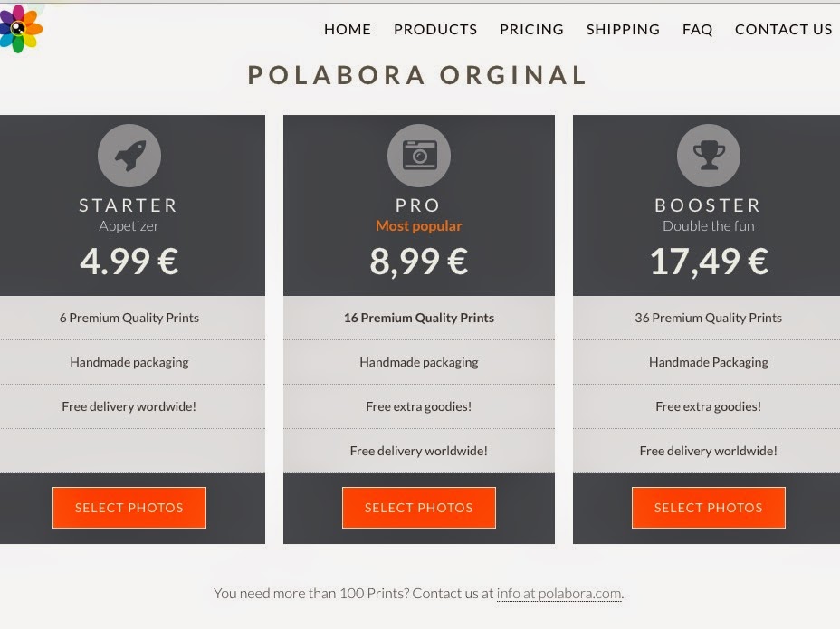Viewport: 840px width, 629px height.
Task: Click the 17,49 € Booster price
Action: (x=709, y=262)
